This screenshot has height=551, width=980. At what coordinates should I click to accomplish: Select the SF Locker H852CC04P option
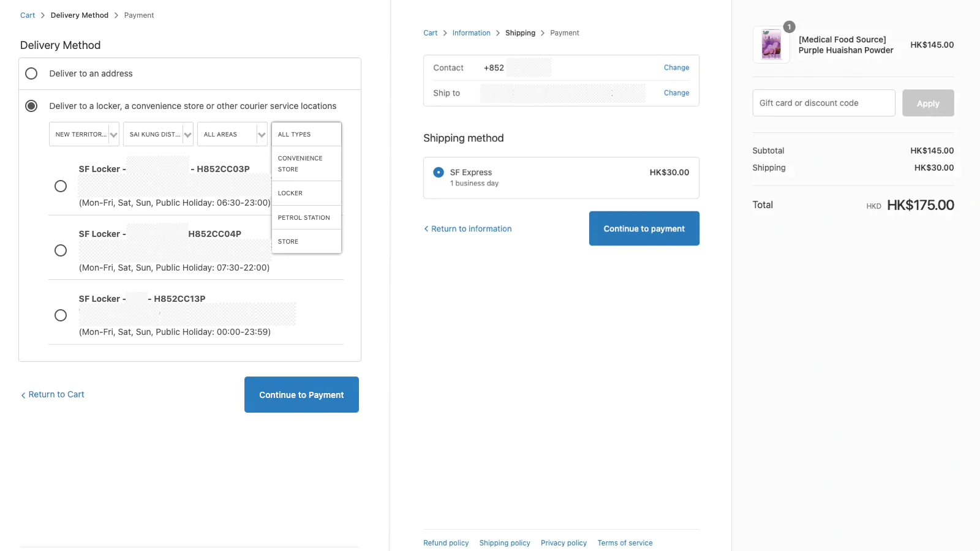(x=60, y=250)
